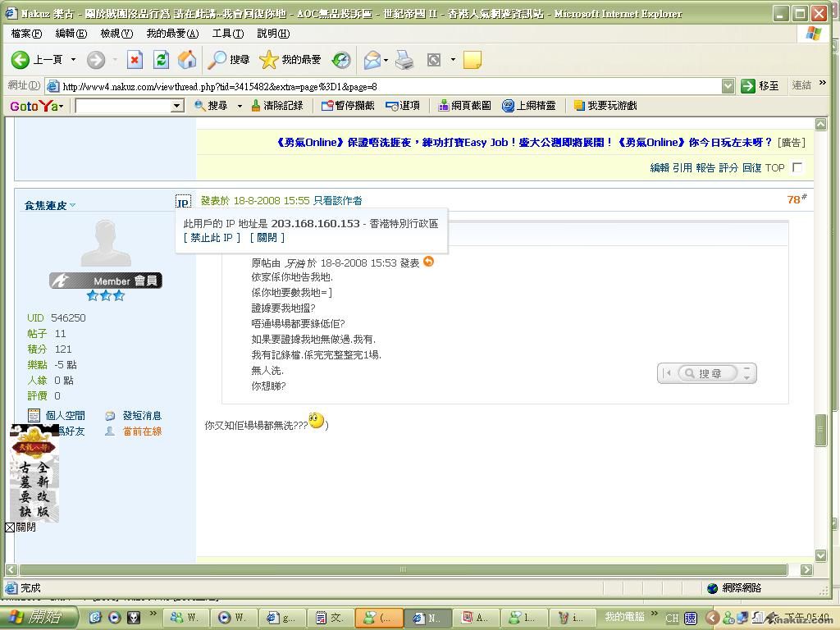
Task: Click the 禁止此 IP link
Action: tap(212, 237)
